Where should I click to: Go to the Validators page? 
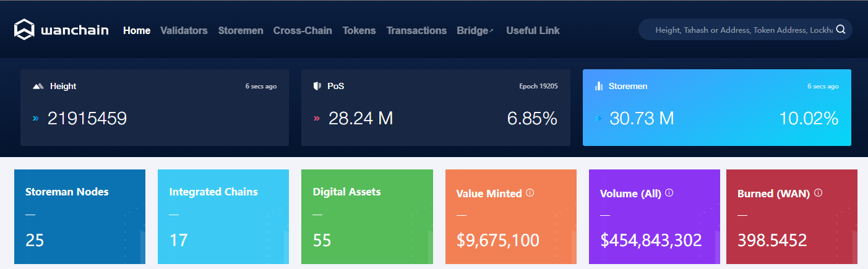pos(184,30)
